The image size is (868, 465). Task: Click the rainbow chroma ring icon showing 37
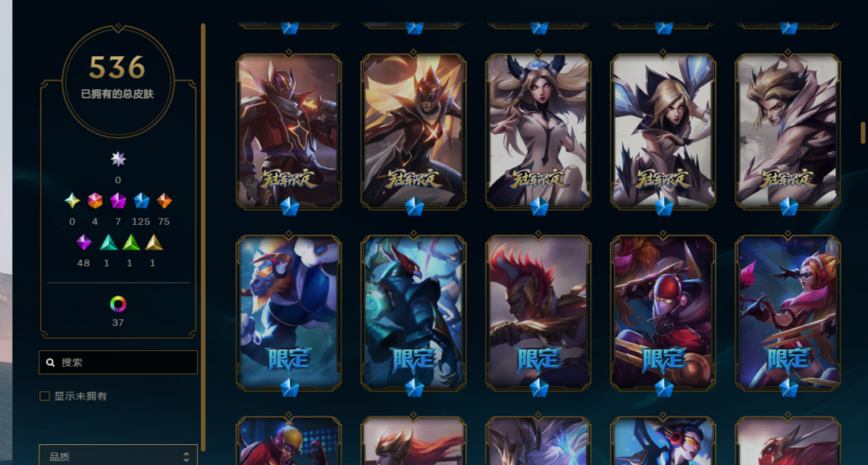click(118, 304)
